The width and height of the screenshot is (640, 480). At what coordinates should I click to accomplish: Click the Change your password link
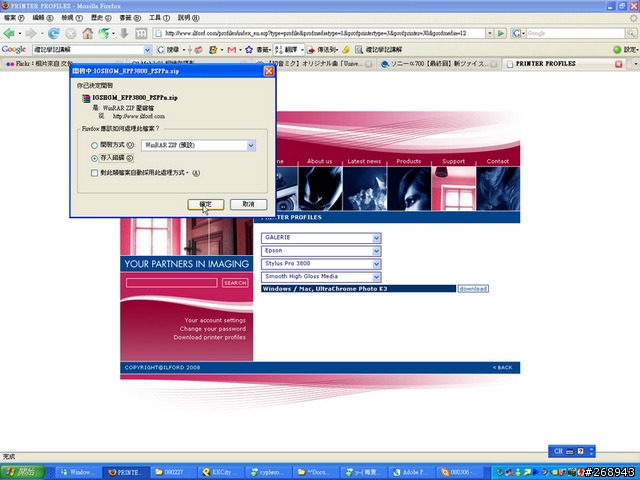pyautogui.click(x=213, y=329)
